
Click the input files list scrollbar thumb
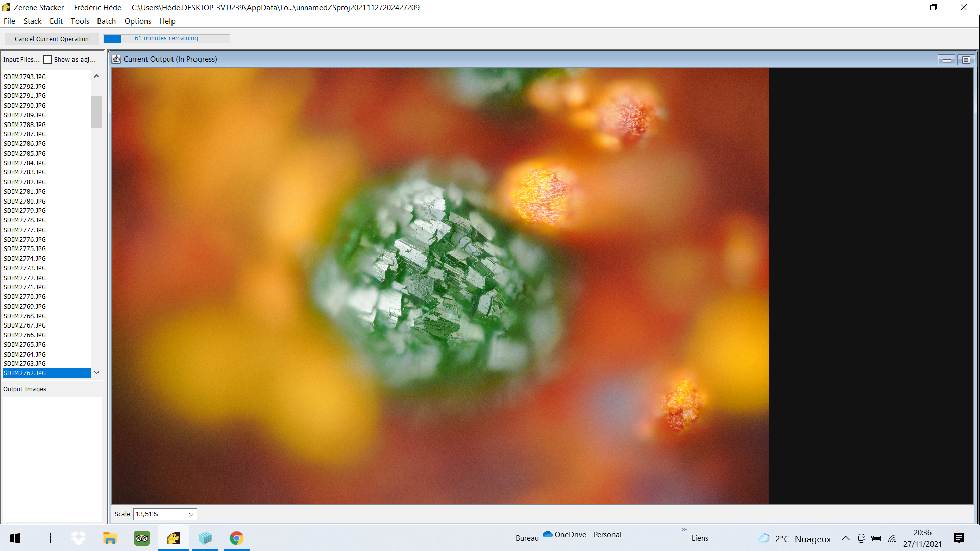[x=96, y=111]
